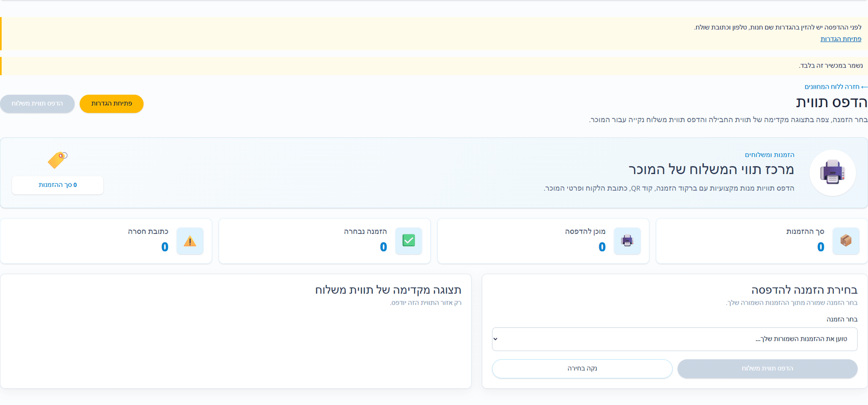868x405 pixels.
Task: Click the zero value on the כתובת חסרה card
Action: (165, 247)
